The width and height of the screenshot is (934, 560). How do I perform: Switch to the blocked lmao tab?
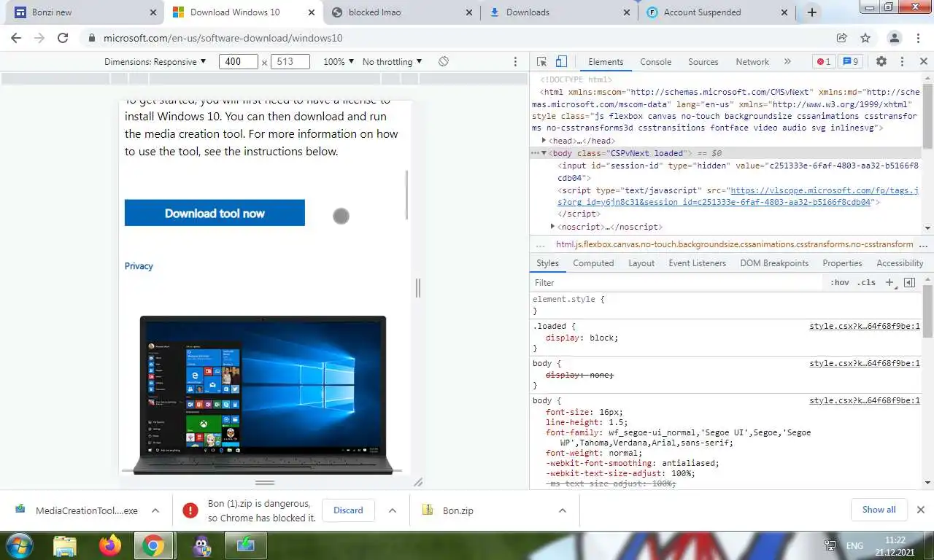click(402, 12)
